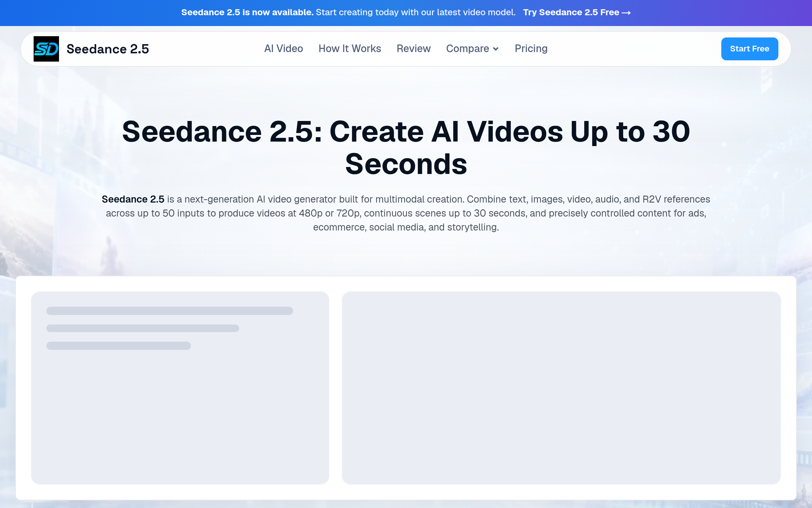Click the main headline about 30 seconds
The image size is (812, 508).
[406, 148]
